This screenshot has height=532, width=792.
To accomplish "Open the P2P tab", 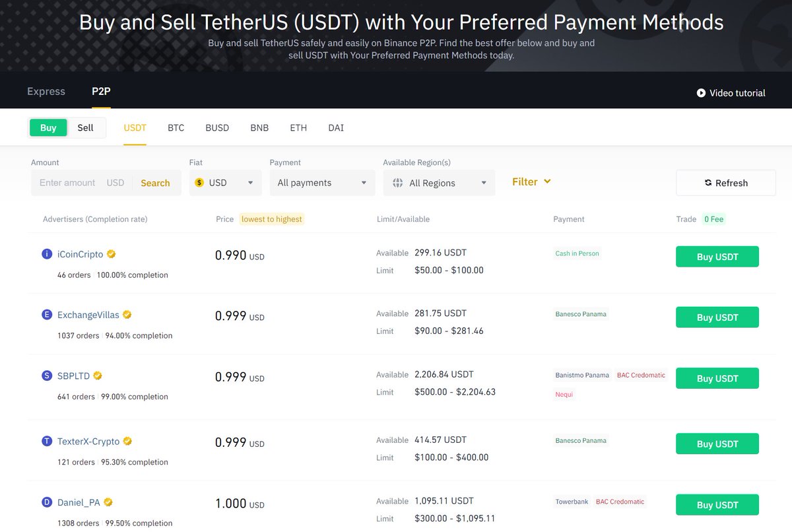I will click(x=101, y=91).
